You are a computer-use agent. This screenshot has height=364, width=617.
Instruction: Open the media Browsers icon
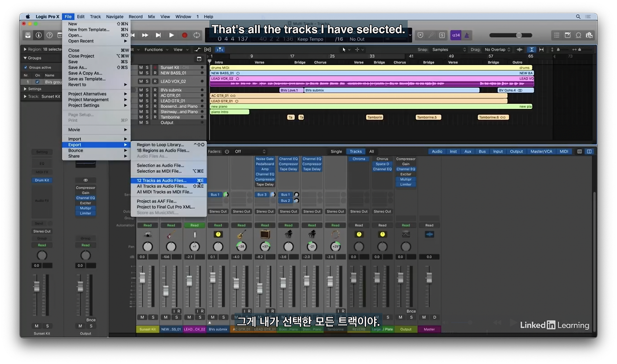(x=589, y=35)
